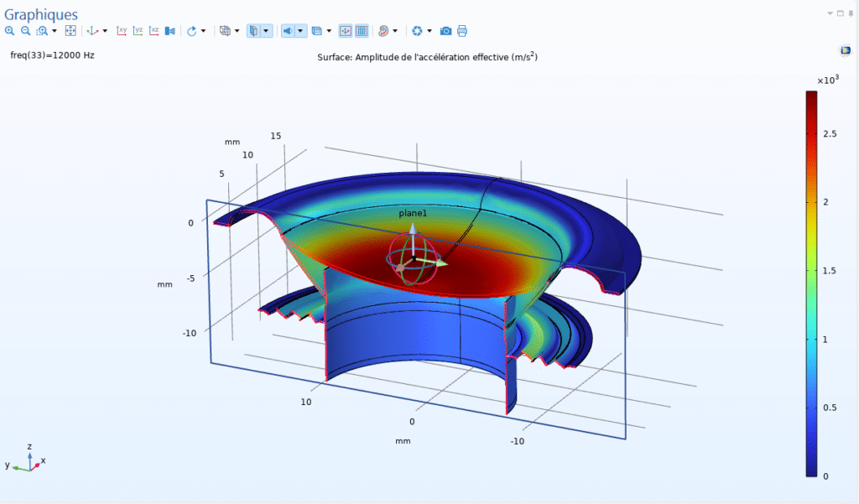Click the plot image thumbnail button at right
This screenshot has height=504, width=859.
(846, 50)
